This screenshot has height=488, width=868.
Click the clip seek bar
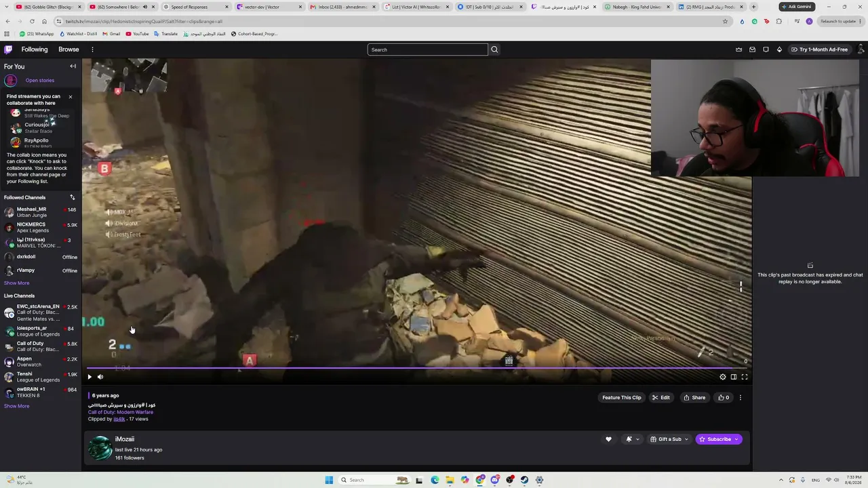pyautogui.click(x=417, y=369)
